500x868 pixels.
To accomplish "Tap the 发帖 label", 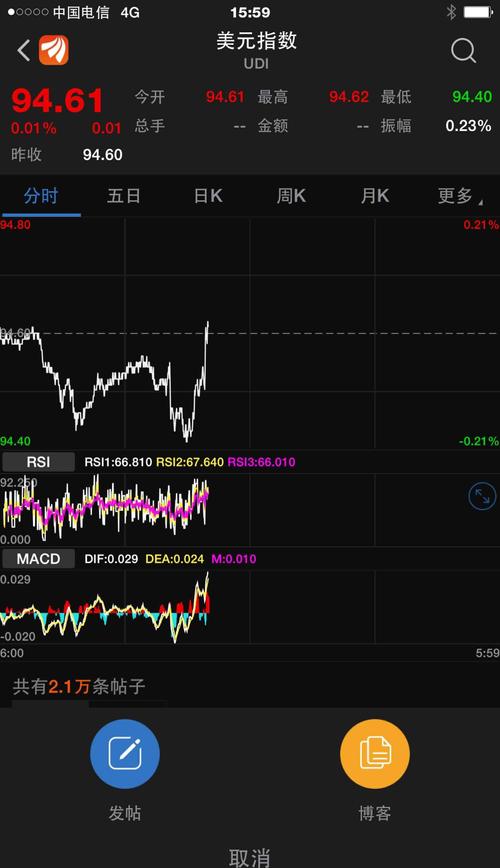I will coord(125,813).
